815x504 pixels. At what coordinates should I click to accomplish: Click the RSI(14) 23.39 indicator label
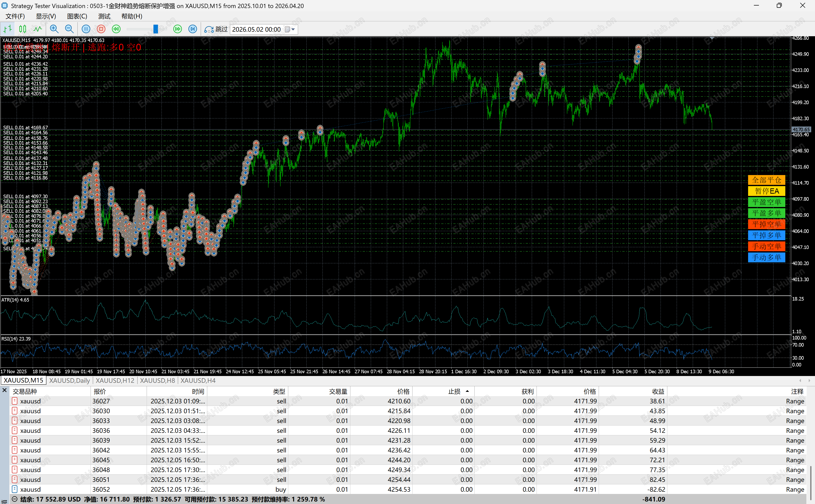pos(16,339)
